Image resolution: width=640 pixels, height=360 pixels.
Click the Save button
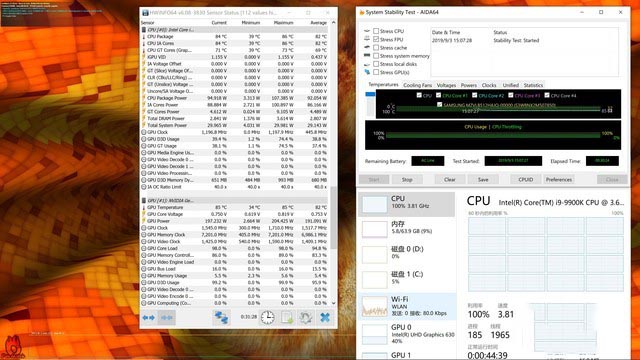coord(483,180)
